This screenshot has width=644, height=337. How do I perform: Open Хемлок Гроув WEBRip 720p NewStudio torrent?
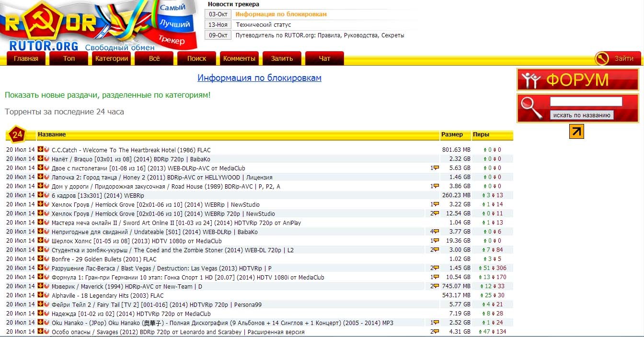point(163,213)
